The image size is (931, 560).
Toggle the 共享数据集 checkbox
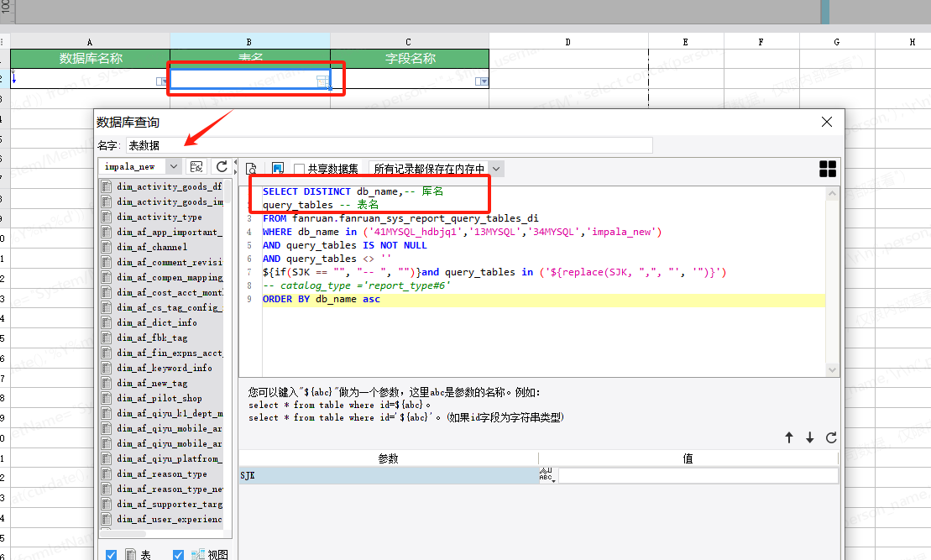click(300, 170)
